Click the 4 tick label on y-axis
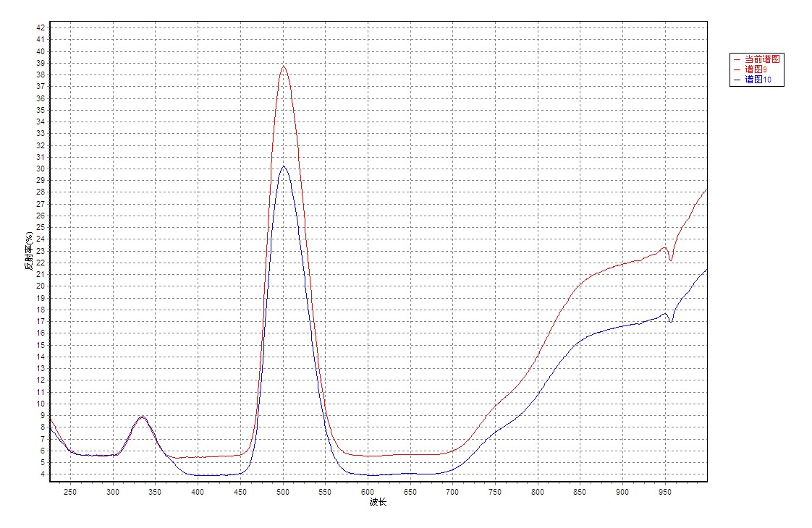Image resolution: width=812 pixels, height=528 pixels. click(x=43, y=474)
